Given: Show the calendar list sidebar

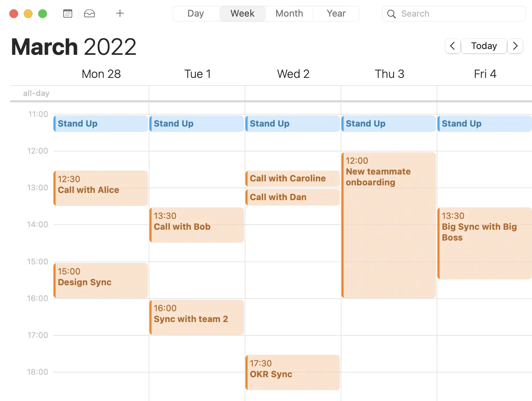Looking at the screenshot, I should point(67,13).
